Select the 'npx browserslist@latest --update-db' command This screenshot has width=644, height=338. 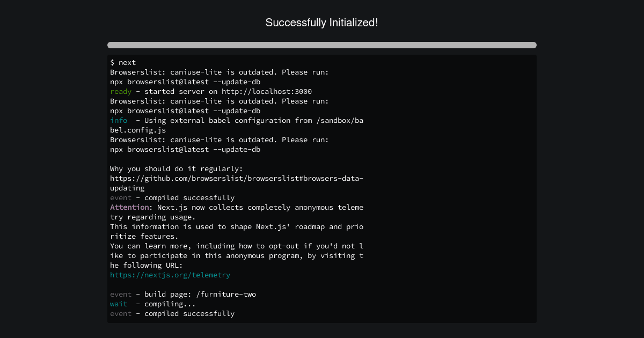pos(185,82)
